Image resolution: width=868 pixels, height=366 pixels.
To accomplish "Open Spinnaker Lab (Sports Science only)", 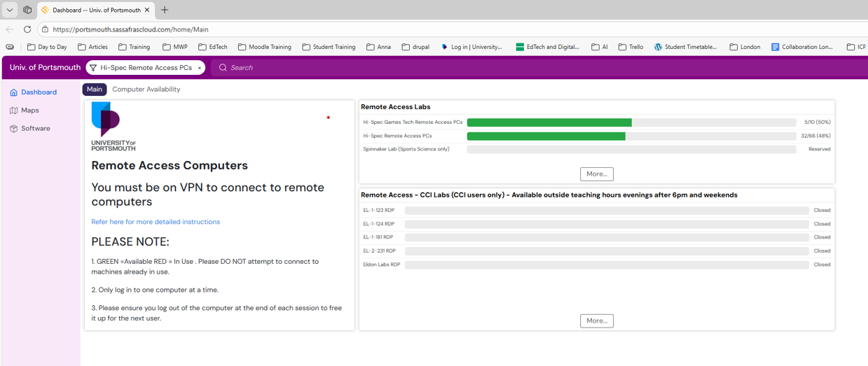I will tap(406, 149).
